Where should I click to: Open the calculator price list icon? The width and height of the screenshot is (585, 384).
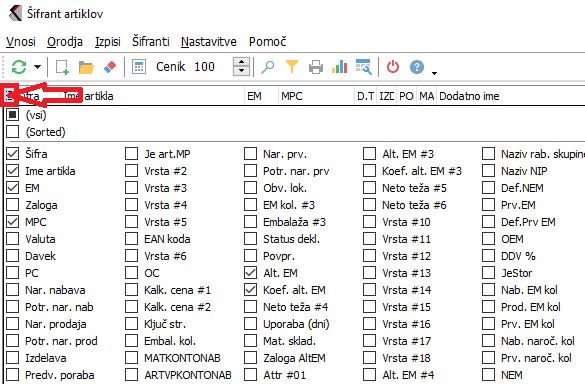point(139,67)
